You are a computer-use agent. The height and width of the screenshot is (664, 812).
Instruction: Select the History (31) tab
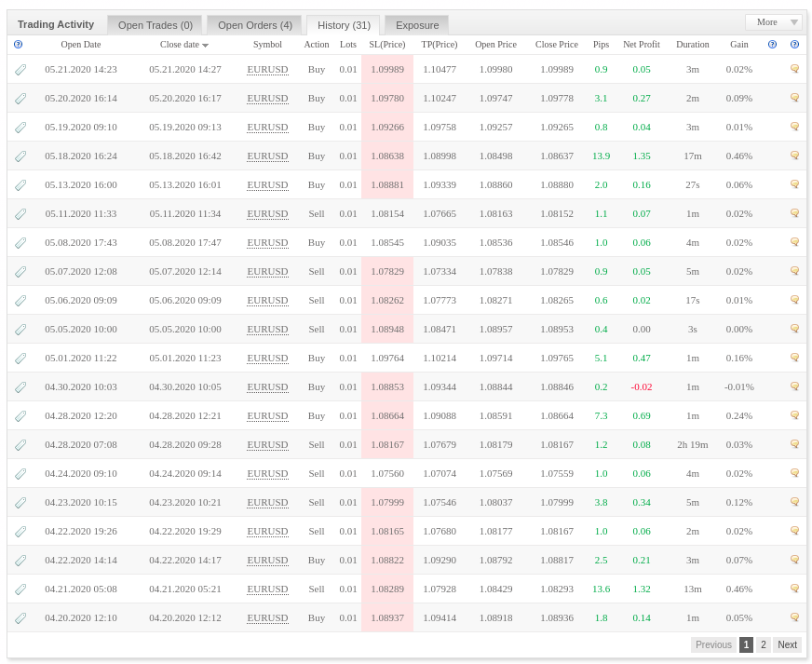pyautogui.click(x=344, y=25)
